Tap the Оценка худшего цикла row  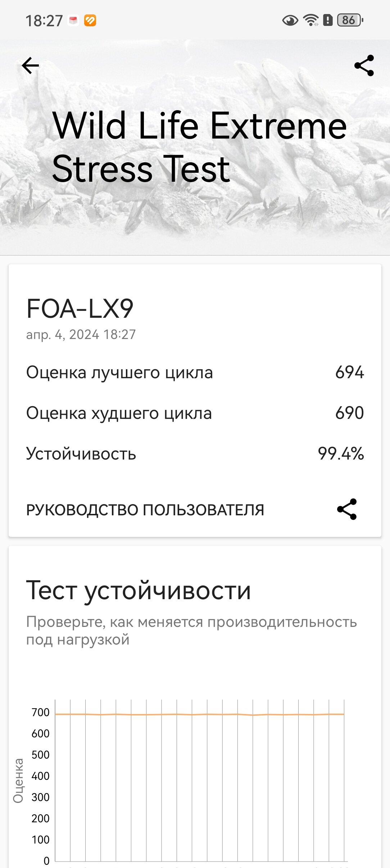(195, 413)
